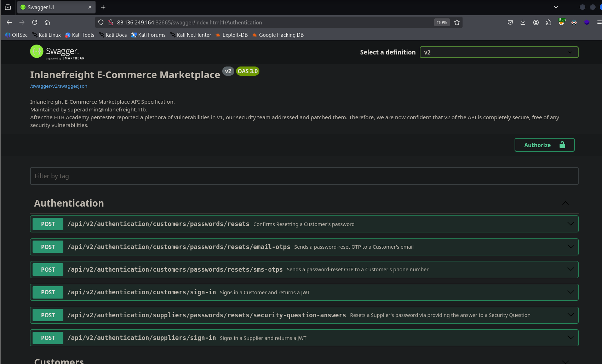Open the extensions puzzle icon

tap(549, 22)
